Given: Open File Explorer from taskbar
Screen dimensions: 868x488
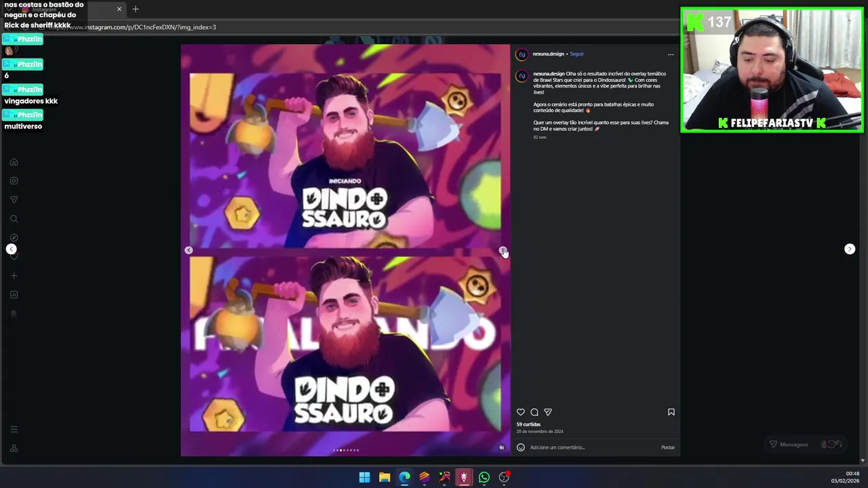Looking at the screenshot, I should pyautogui.click(x=384, y=477).
